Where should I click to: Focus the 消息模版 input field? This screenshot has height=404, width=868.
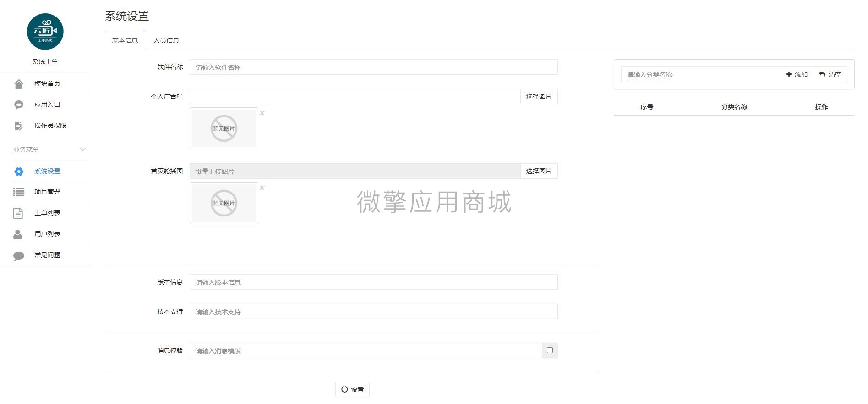[x=366, y=350]
